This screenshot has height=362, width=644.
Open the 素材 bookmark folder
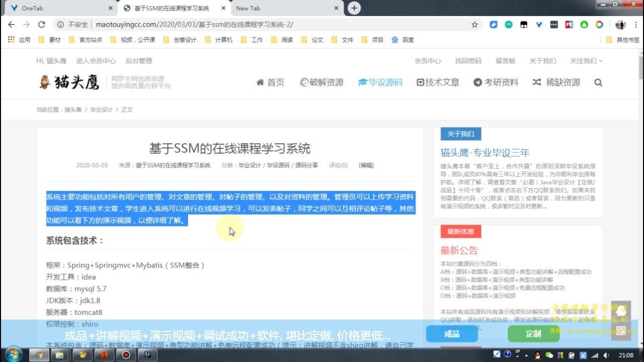pos(49,40)
